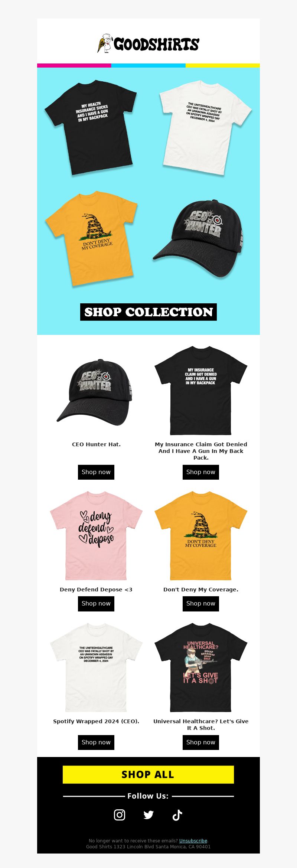Screen dimensions: 297x868
Task: Select the black Universal Healthcare shirt image
Action: (x=201, y=667)
